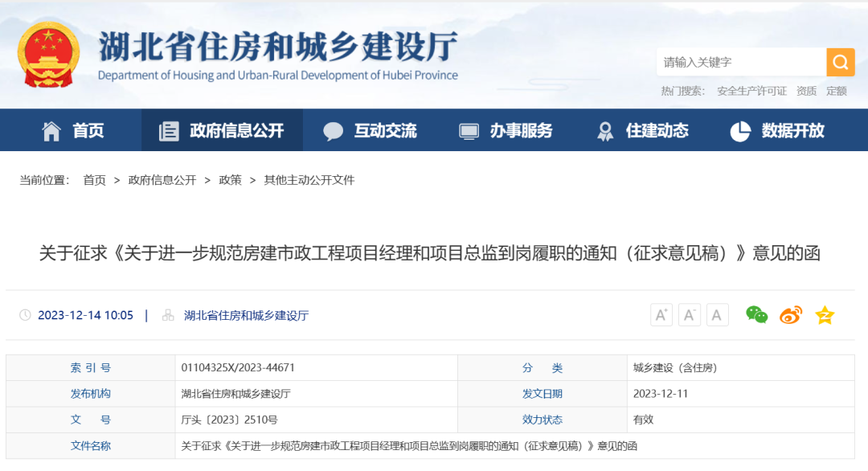
Task: Open the 资质 hot search link
Action: coord(805,91)
